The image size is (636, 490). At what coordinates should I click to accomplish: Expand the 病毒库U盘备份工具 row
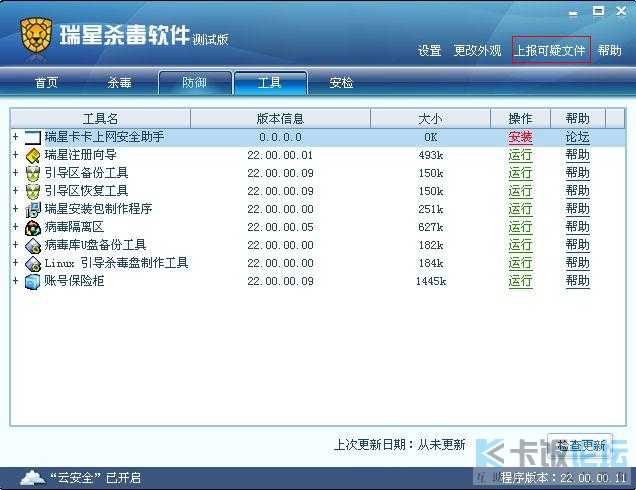15,245
